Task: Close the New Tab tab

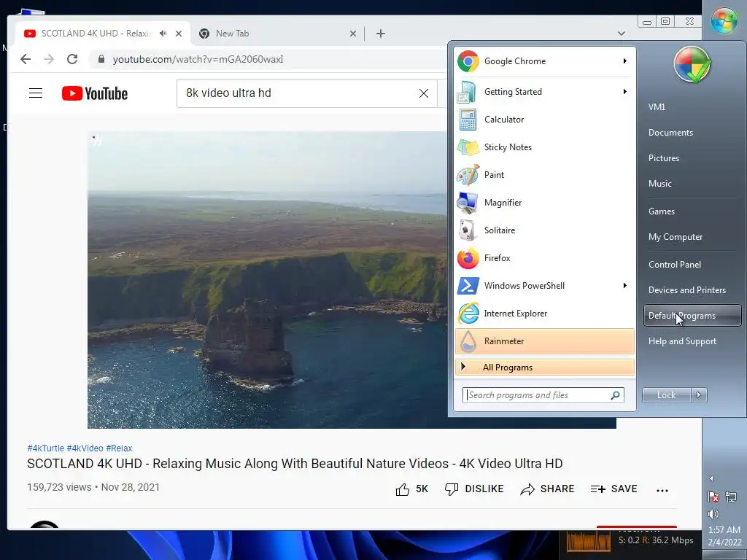Action: coord(353,34)
